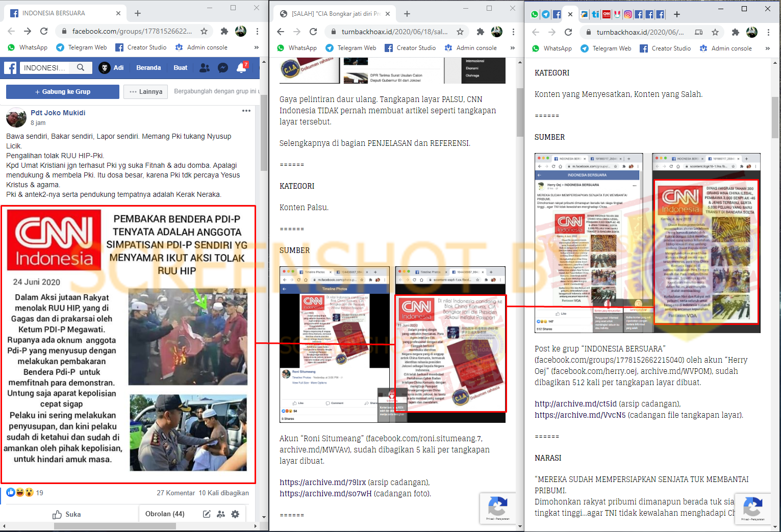
Task: Open post options three dots for Pdt Joko Mukidi
Action: pyautogui.click(x=246, y=111)
